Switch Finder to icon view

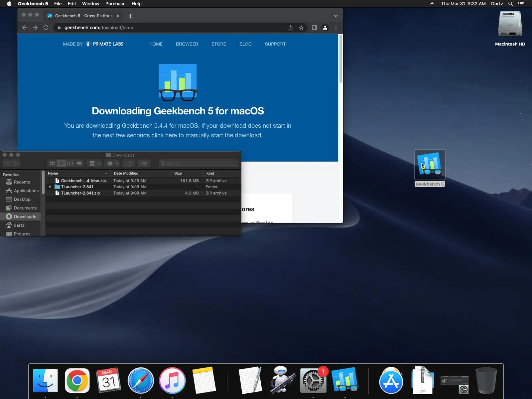click(52, 163)
